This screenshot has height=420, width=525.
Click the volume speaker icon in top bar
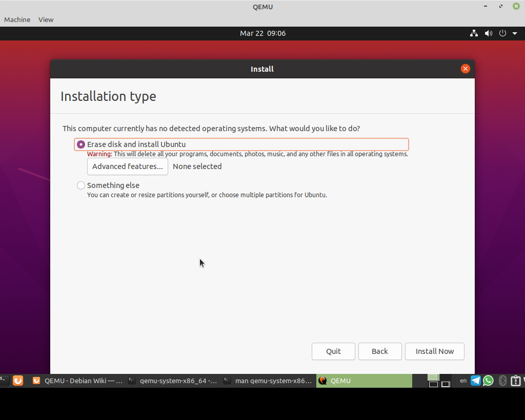(489, 33)
